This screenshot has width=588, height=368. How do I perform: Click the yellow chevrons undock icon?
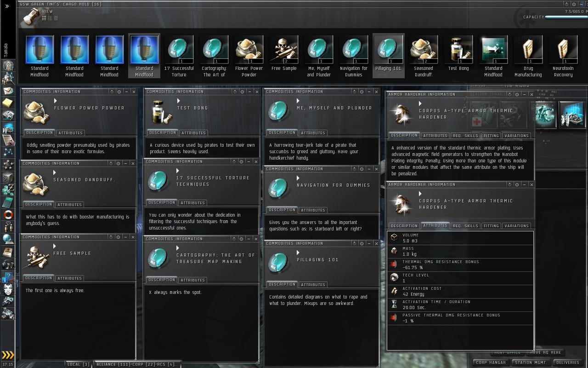8,355
